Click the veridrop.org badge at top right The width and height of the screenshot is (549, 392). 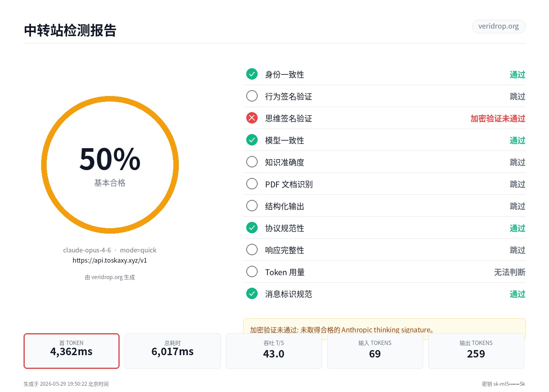click(498, 26)
